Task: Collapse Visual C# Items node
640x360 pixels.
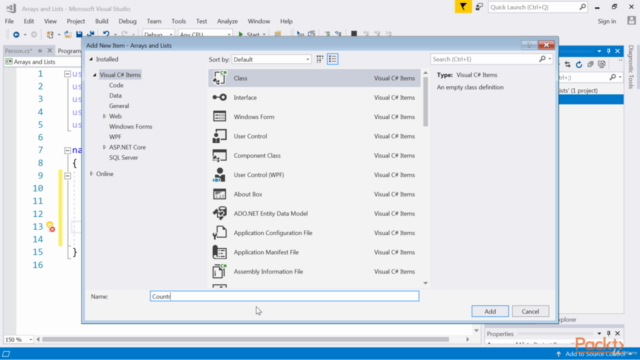Action: [x=95, y=75]
